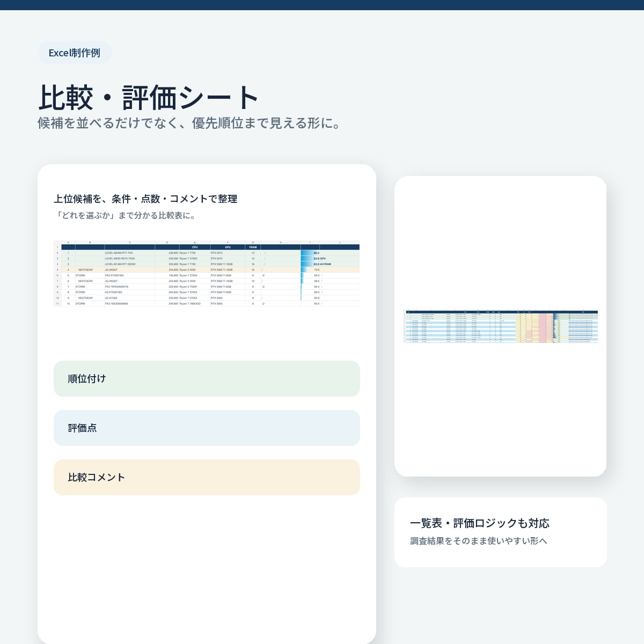Click cell FK2-75F65AM56Ti8

(116, 287)
